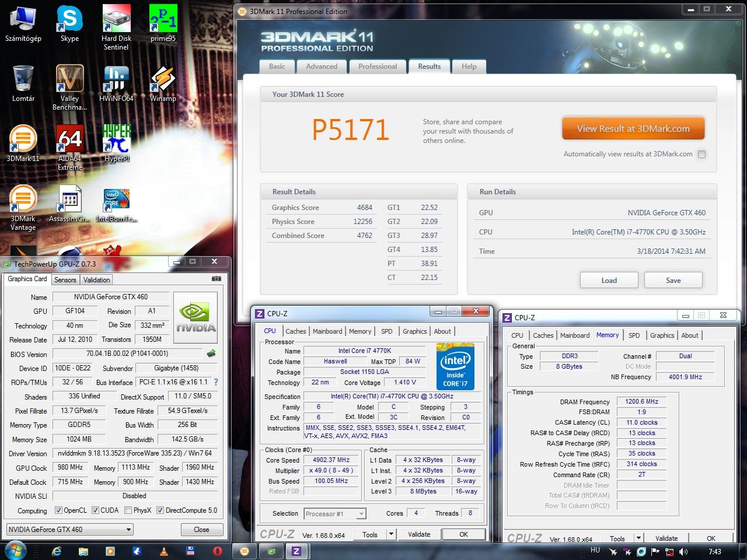The width and height of the screenshot is (747, 560).
Task: Open VLC media player from the taskbar
Action: 164,551
